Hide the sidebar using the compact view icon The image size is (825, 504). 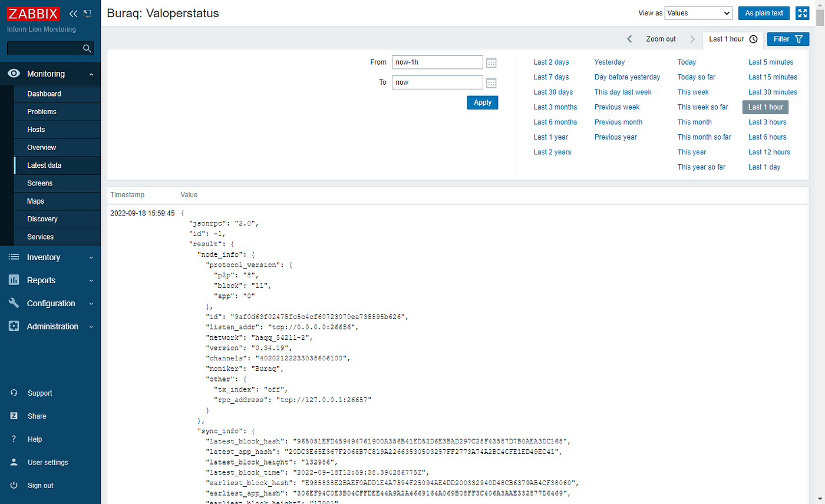click(x=87, y=13)
